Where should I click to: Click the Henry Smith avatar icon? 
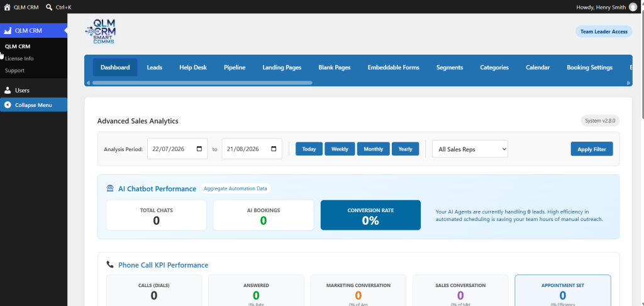(633, 7)
